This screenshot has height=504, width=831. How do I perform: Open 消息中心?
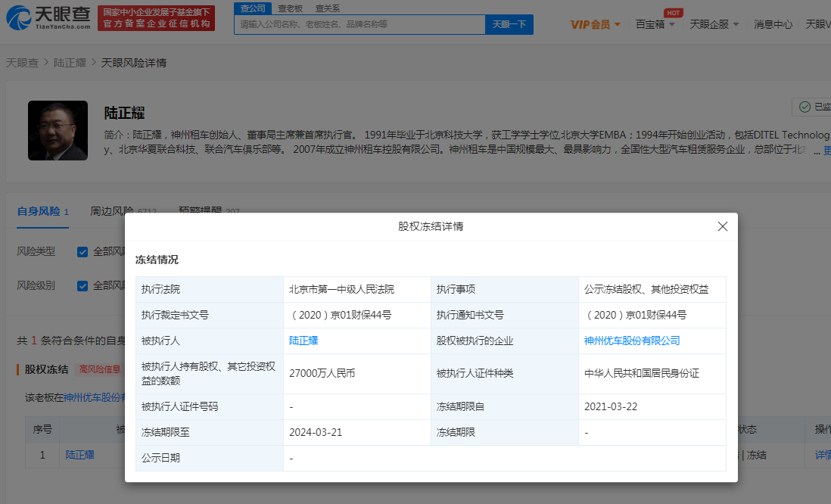point(773,24)
